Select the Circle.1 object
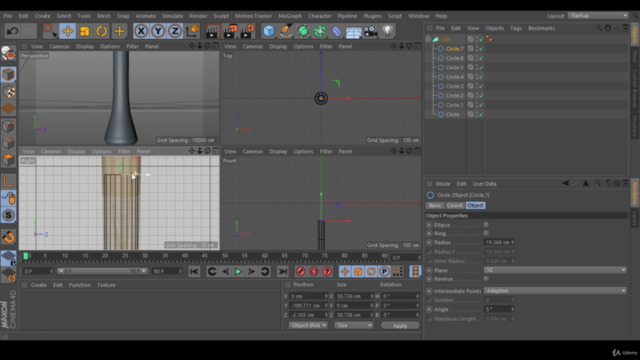This screenshot has width=640, height=360. tap(454, 105)
